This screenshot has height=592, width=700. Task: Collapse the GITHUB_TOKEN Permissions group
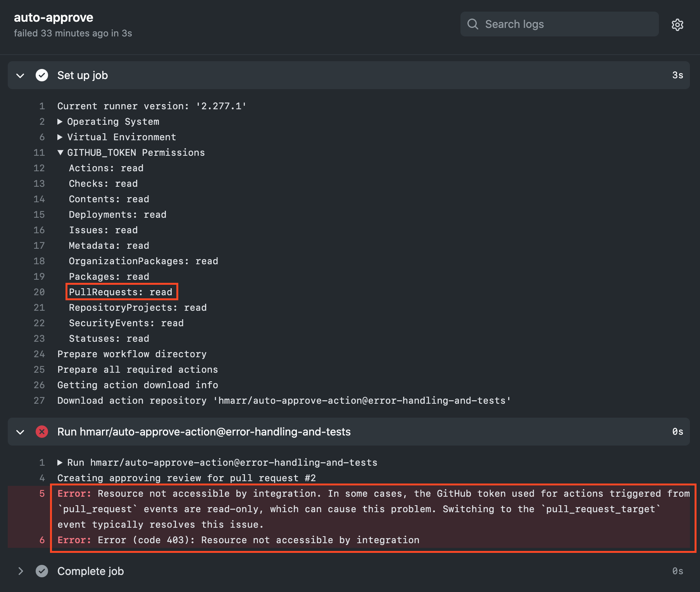pos(60,152)
